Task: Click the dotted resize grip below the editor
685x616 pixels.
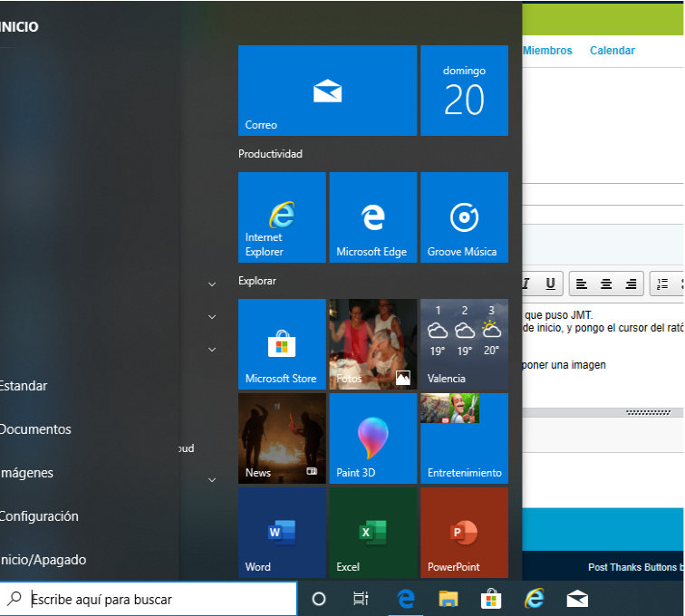Action: [x=649, y=412]
